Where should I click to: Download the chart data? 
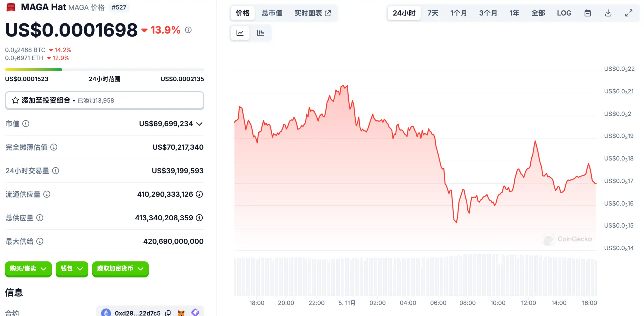[x=608, y=13]
